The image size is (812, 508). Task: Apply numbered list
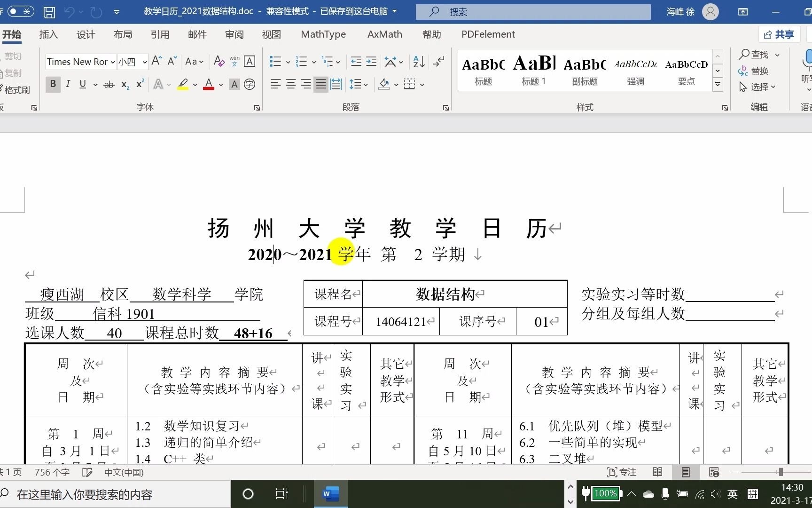tap(301, 62)
